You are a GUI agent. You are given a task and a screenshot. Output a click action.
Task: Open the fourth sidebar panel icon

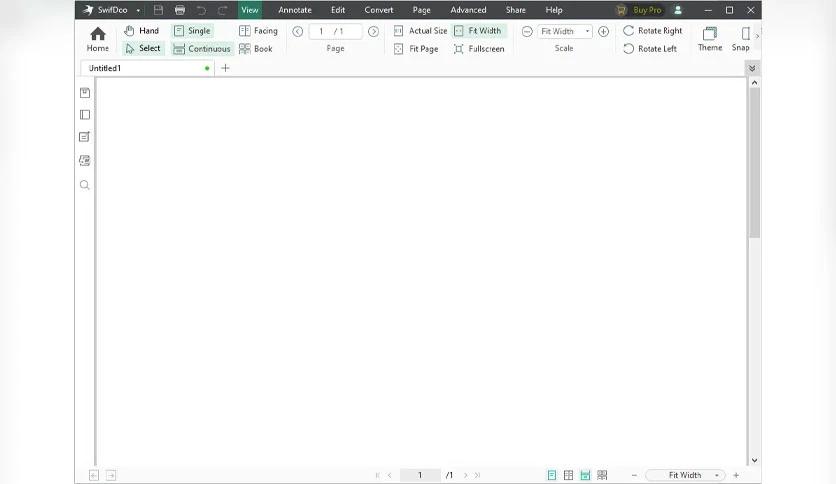[x=84, y=160]
